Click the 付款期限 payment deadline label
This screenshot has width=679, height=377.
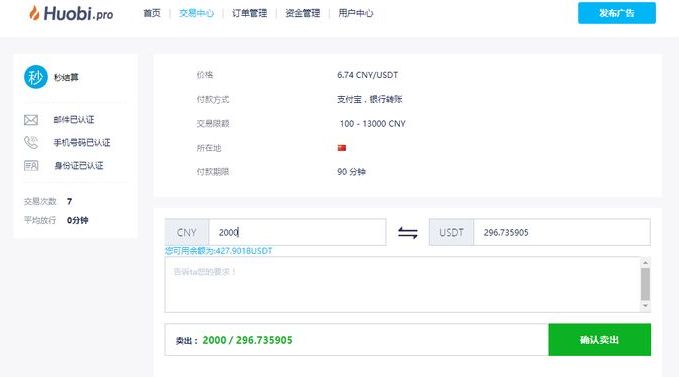pos(213,172)
